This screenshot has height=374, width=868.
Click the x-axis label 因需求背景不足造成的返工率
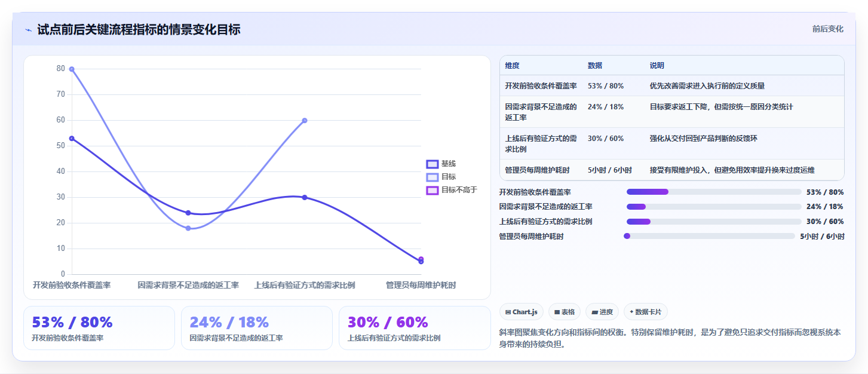(x=188, y=286)
